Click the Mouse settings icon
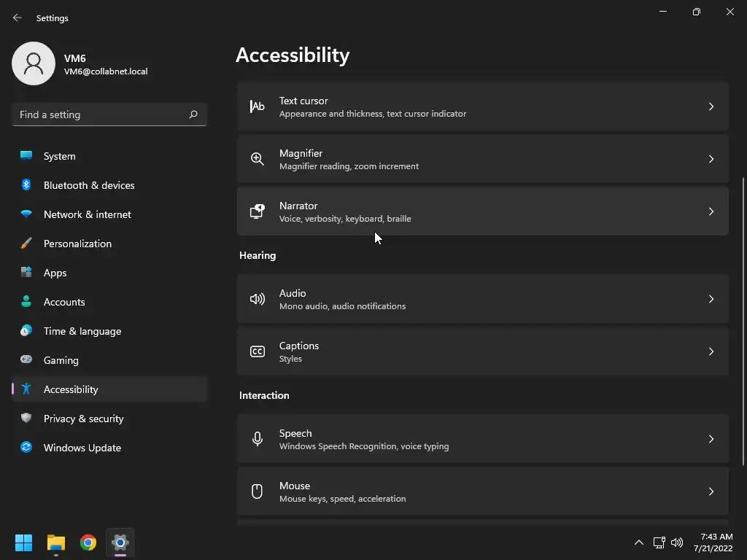This screenshot has width=747, height=560. [x=257, y=491]
